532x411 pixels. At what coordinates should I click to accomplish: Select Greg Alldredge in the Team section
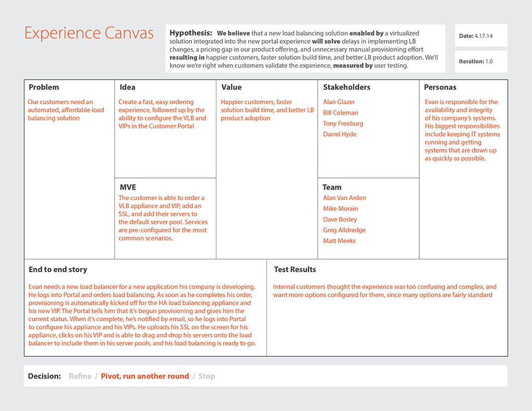click(344, 230)
